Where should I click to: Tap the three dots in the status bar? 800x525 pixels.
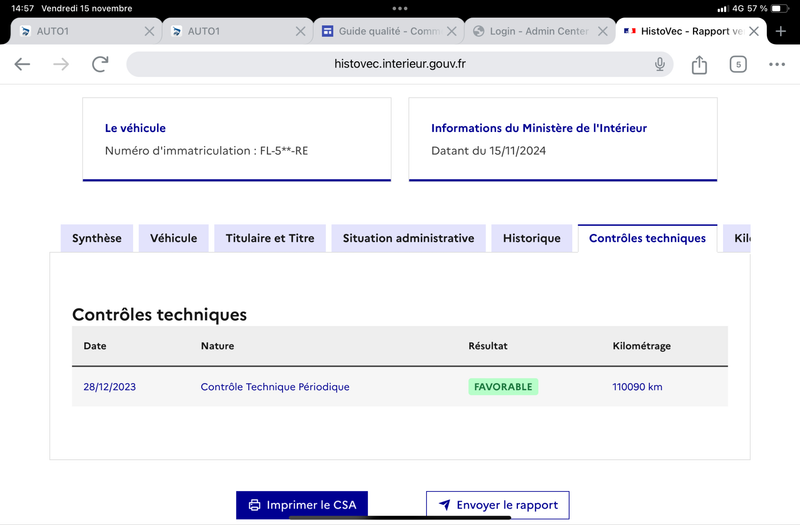tap(400, 8)
